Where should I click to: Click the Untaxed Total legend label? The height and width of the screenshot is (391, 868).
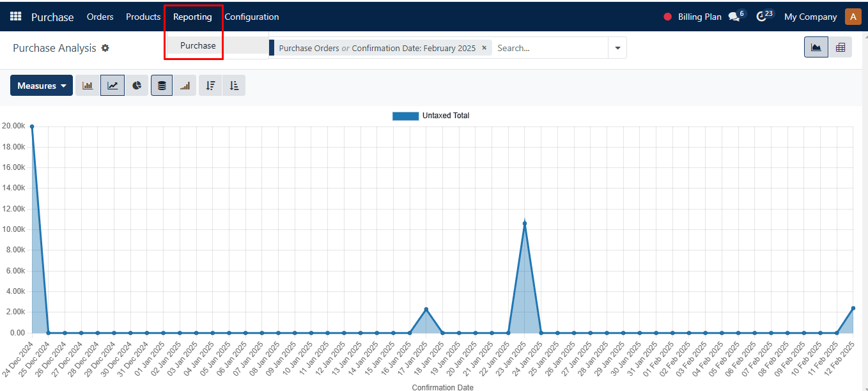tap(446, 116)
